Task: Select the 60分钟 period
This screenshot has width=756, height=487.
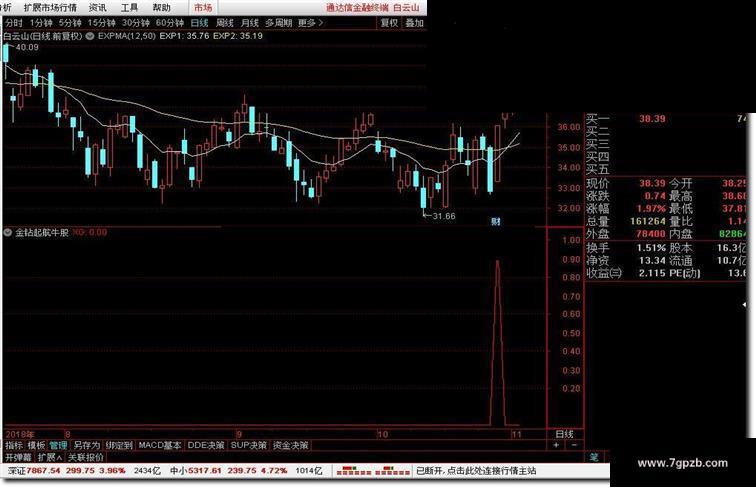Action: pyautogui.click(x=170, y=23)
